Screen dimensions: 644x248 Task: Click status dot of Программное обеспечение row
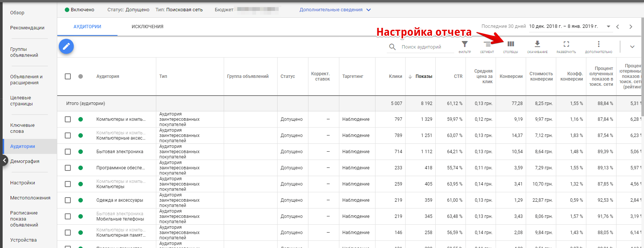(x=81, y=168)
